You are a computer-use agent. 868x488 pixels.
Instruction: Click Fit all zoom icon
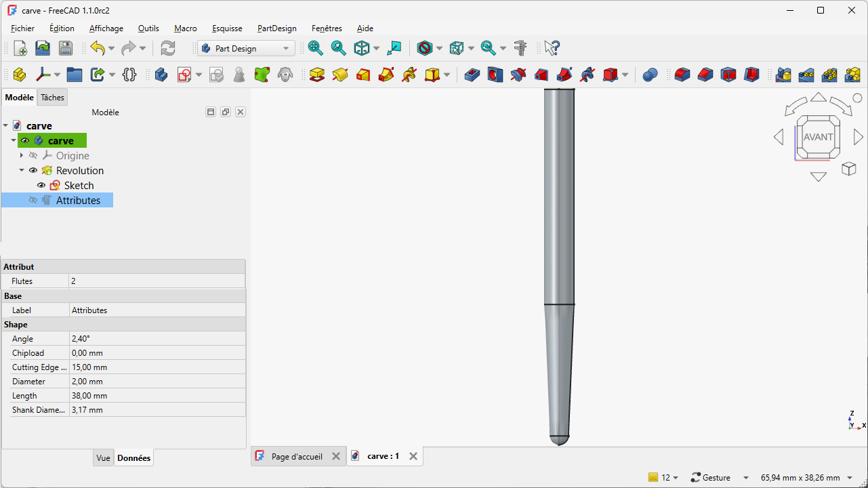[x=315, y=48]
